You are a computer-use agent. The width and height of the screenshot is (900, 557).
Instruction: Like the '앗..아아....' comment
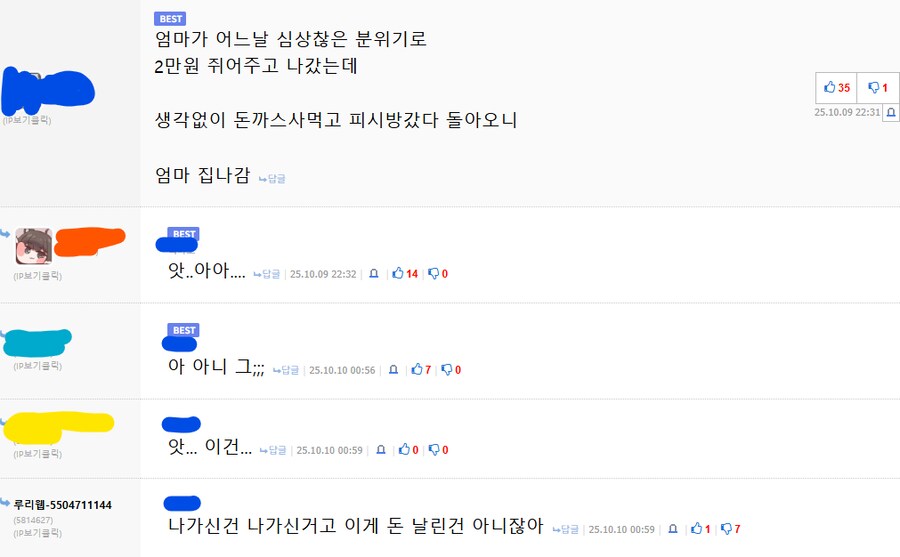(404, 274)
